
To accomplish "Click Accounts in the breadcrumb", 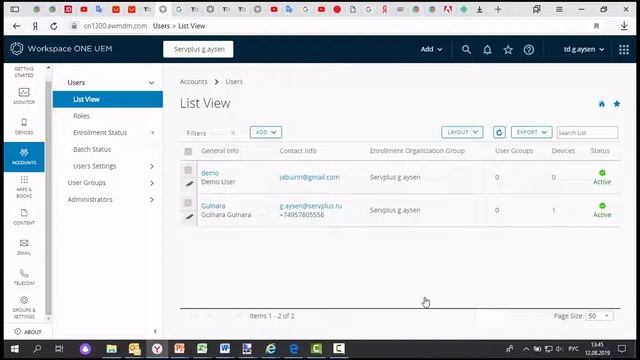I will click(x=193, y=82).
